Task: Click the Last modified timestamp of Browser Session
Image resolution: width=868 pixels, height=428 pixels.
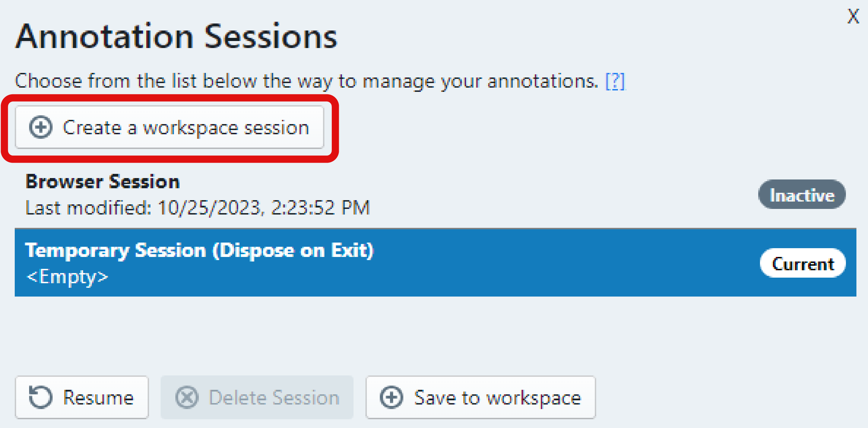Action: coord(198,208)
